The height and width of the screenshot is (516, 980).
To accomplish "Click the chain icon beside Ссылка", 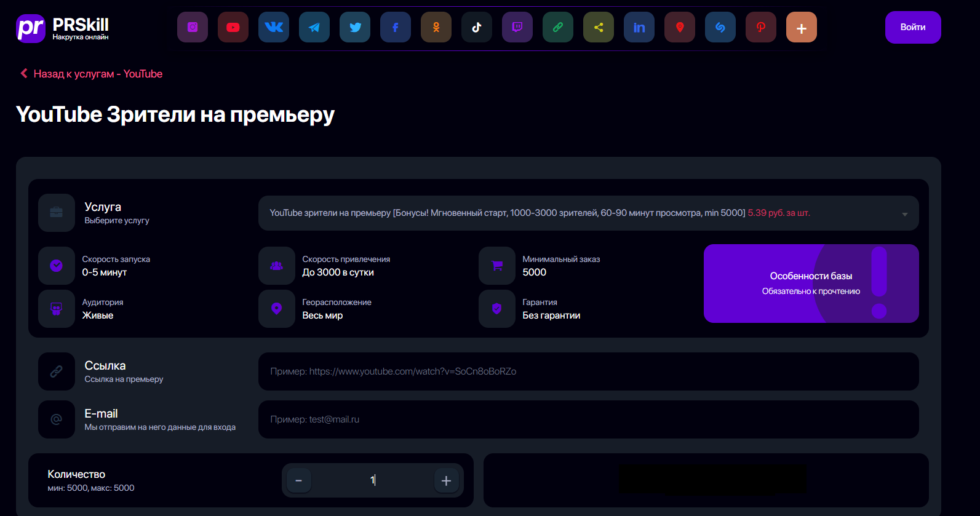I will click(x=57, y=371).
